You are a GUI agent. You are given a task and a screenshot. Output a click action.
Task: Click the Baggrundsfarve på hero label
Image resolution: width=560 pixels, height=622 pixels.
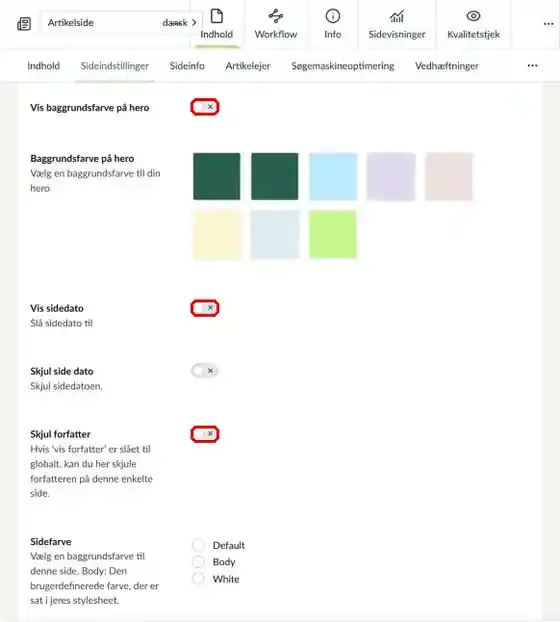82,158
